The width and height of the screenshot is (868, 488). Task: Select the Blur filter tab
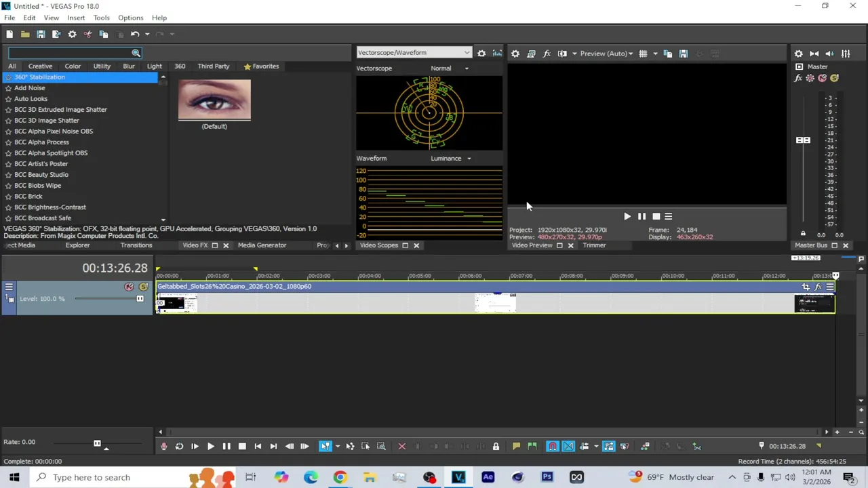[x=129, y=66]
